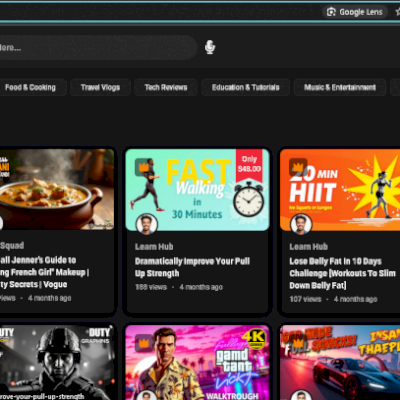Click the crown badge on sports car thumbnail
Viewport: 400px width, 400px height.
[x=298, y=343]
